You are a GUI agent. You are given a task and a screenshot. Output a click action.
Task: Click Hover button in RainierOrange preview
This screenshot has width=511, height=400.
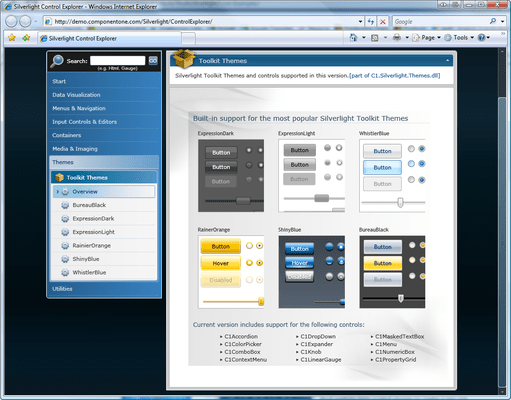(x=221, y=263)
